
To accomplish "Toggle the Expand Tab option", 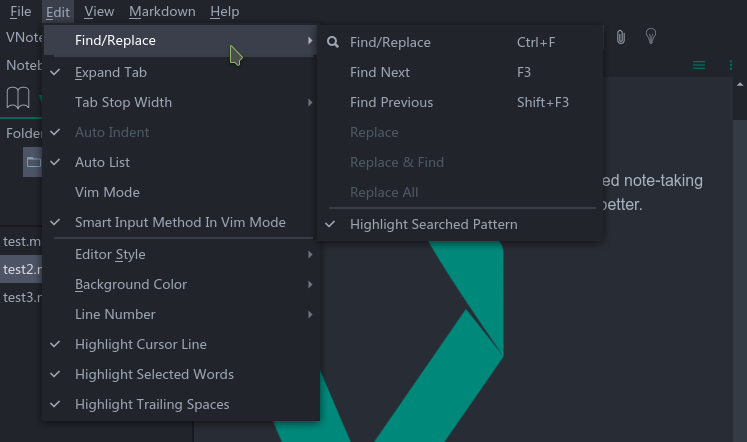I will [x=181, y=72].
